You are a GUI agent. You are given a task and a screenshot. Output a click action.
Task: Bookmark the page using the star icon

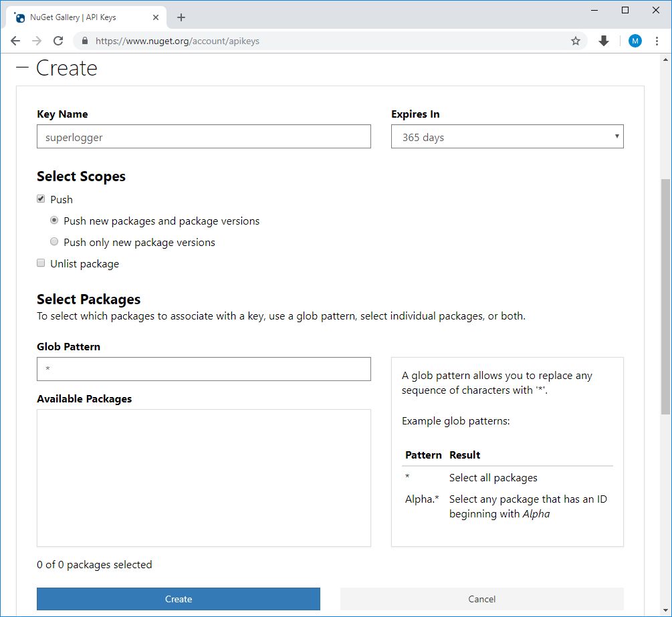(x=576, y=41)
